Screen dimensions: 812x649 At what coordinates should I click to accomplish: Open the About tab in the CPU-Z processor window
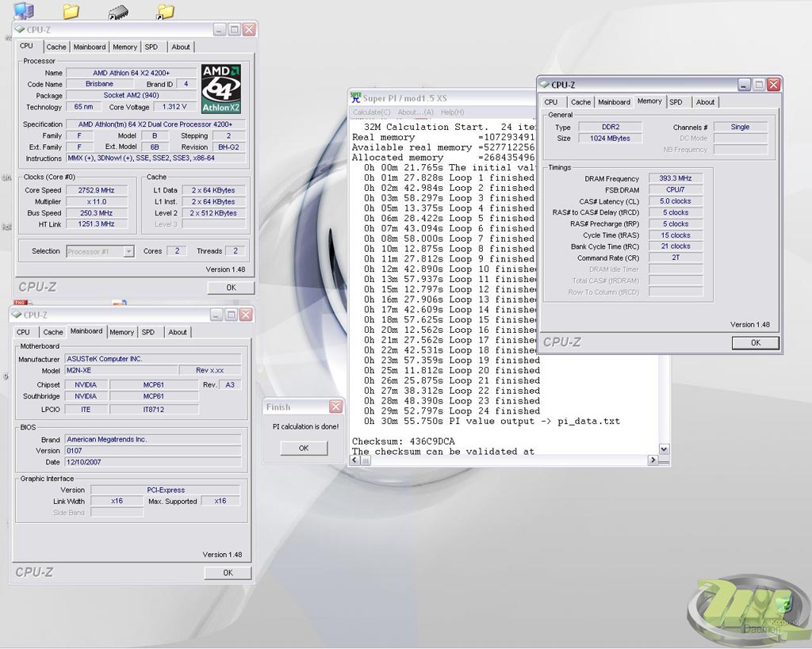[x=181, y=47]
